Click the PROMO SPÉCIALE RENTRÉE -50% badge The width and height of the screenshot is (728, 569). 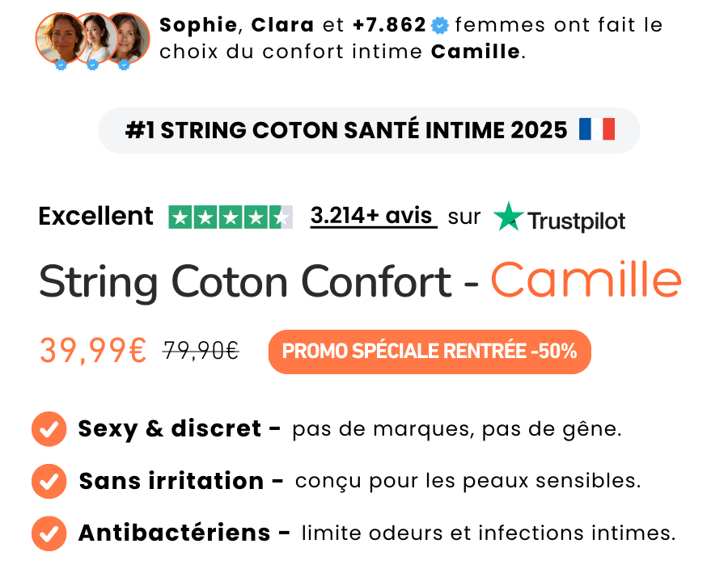pos(430,352)
